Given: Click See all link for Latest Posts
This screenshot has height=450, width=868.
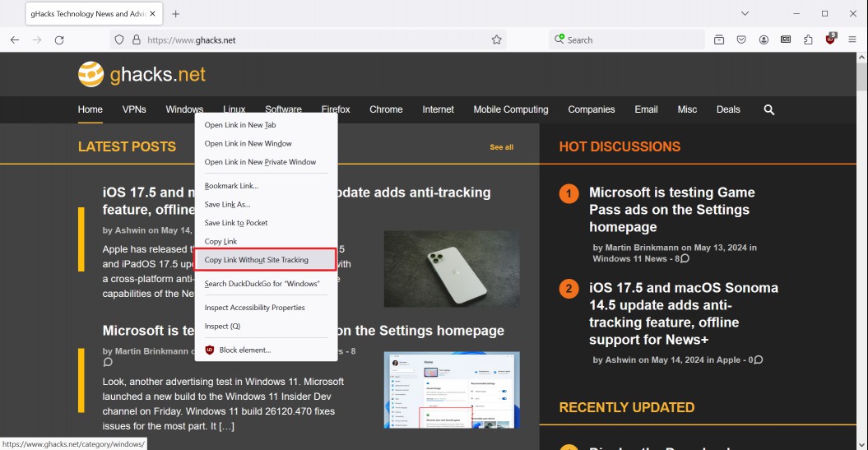Looking at the screenshot, I should pyautogui.click(x=502, y=147).
